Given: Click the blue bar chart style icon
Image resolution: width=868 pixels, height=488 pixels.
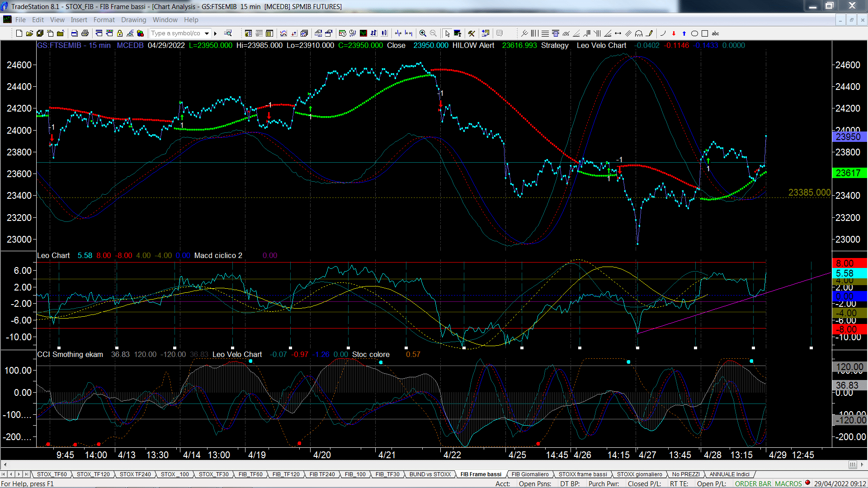Looking at the screenshot, I should (373, 33).
